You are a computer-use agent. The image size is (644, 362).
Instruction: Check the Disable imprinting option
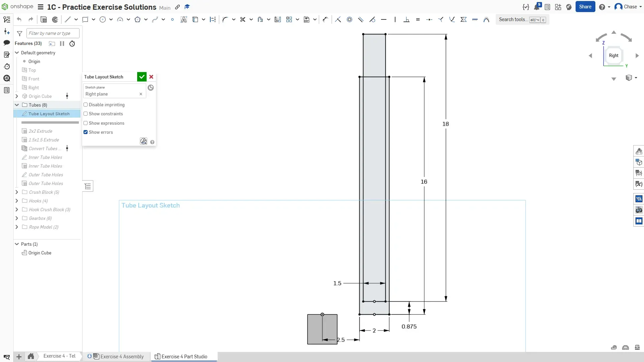pos(86,105)
